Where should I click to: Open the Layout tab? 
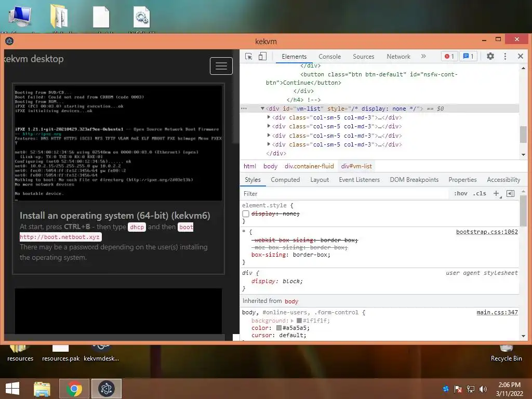tap(320, 180)
